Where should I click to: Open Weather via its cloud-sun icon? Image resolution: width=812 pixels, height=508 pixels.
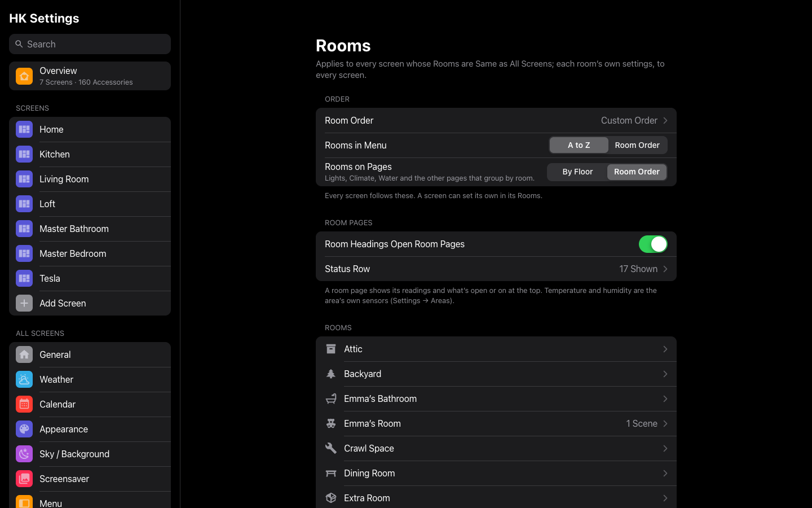click(x=24, y=379)
